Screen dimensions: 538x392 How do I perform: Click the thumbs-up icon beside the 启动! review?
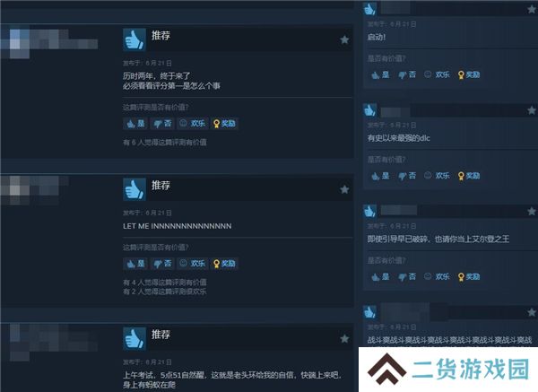click(369, 9)
